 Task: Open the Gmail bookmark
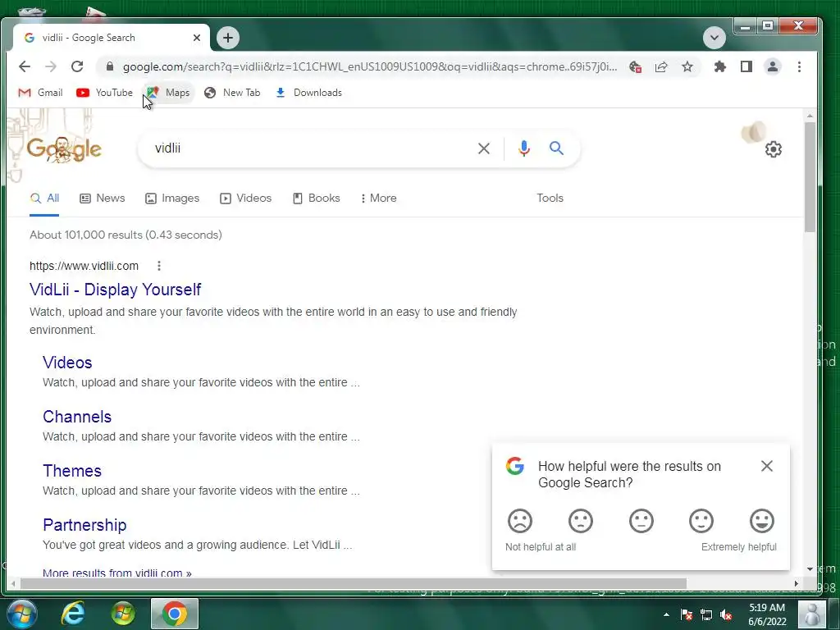tap(40, 93)
